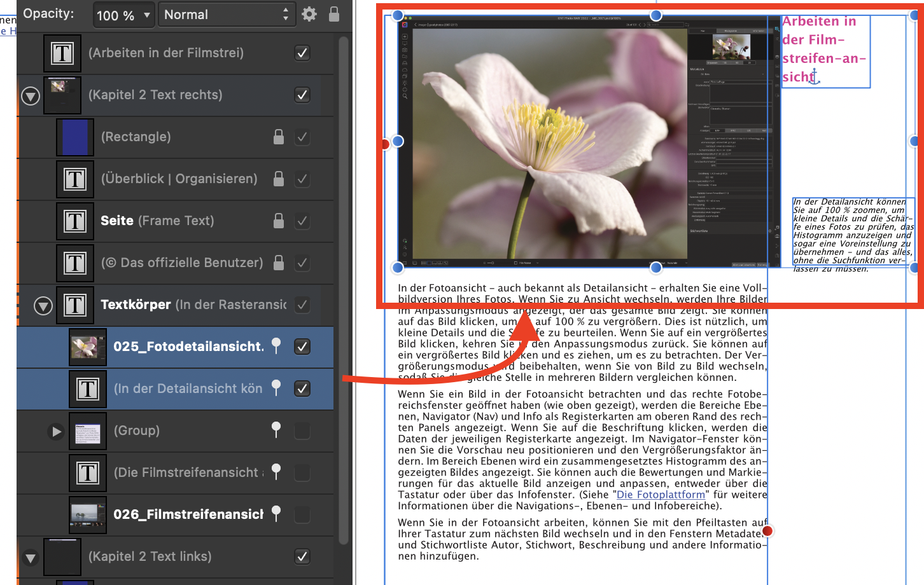Hide the Arbeiten in der Filmstrei layer
Screen dimensions: 924x585
point(302,53)
